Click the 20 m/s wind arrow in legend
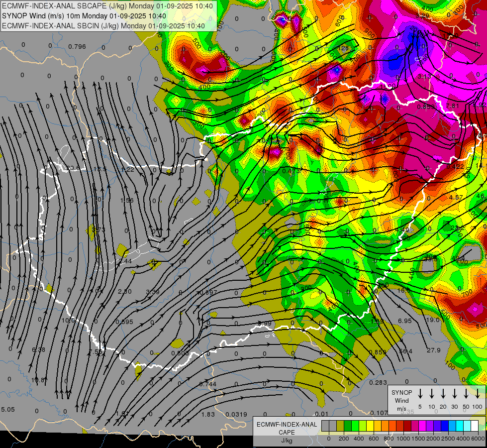Screen dimensions: 487x448 (443, 394)
